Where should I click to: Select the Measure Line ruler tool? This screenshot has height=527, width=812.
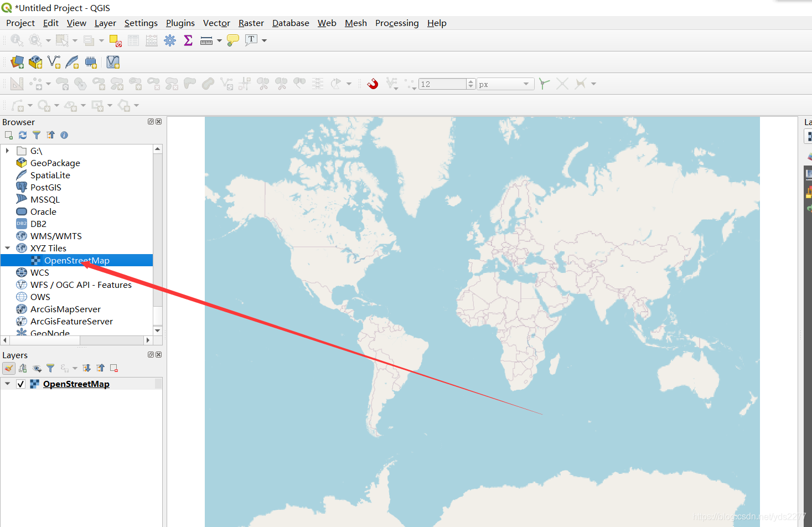(206, 40)
